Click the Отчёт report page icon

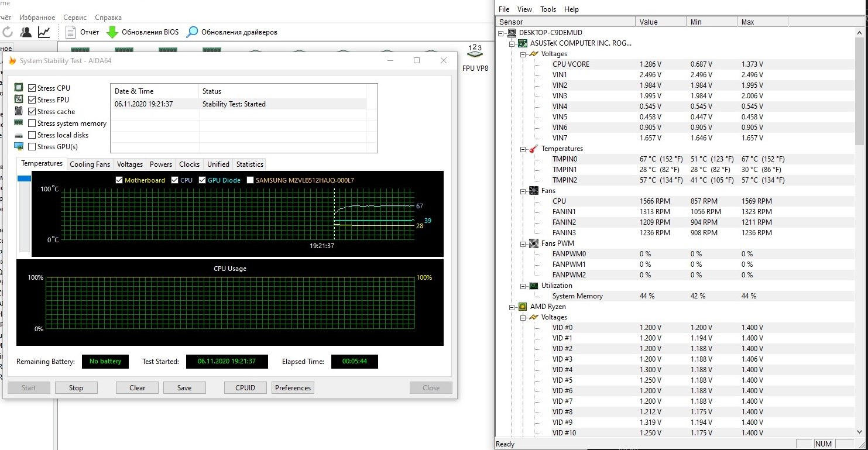point(71,32)
